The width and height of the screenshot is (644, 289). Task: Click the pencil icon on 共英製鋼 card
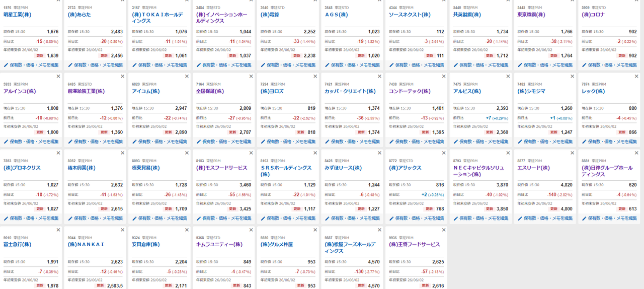(x=455, y=65)
